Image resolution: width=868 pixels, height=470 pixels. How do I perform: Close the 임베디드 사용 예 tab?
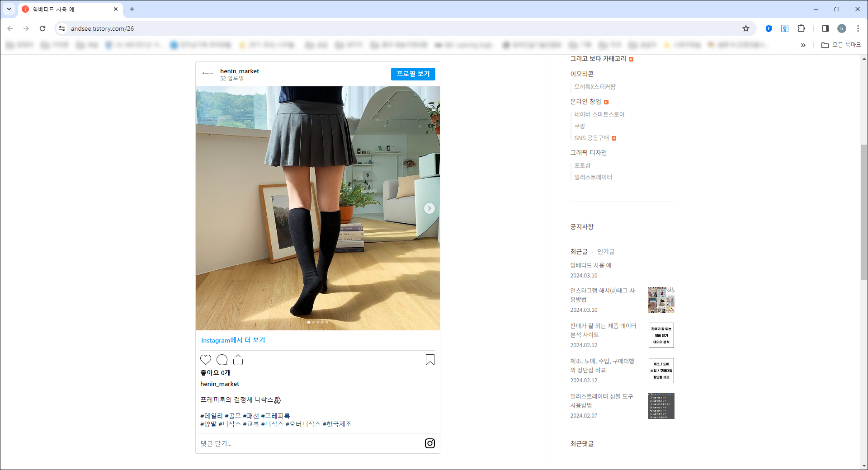tap(116, 9)
